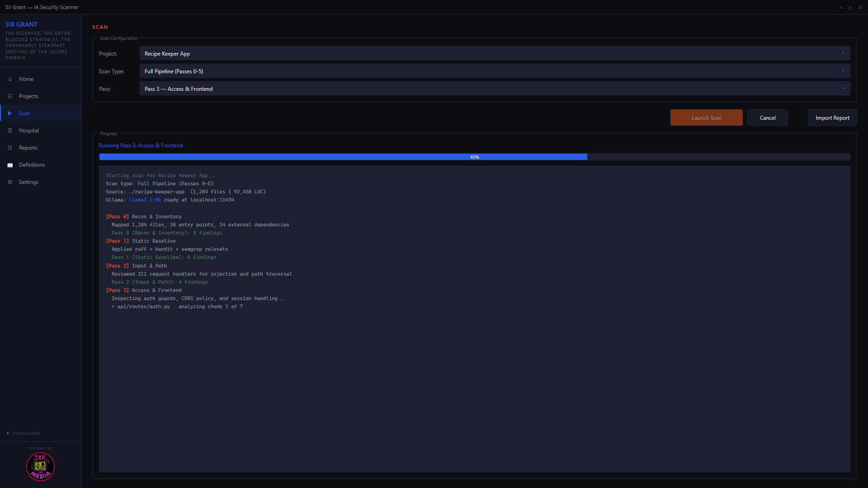
Task: Click the Definitions book icon
Action: [x=10, y=165]
